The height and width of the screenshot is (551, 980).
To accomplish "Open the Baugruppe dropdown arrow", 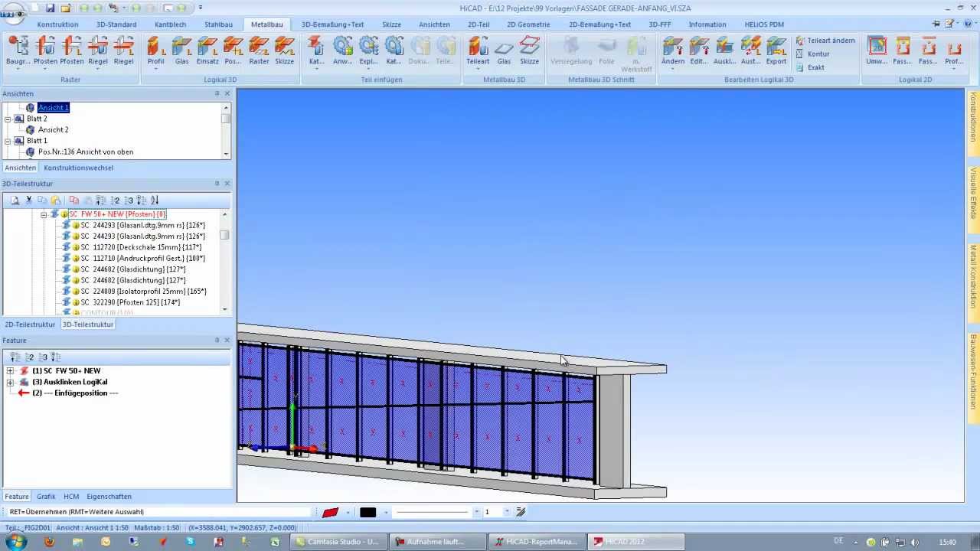I will point(18,69).
